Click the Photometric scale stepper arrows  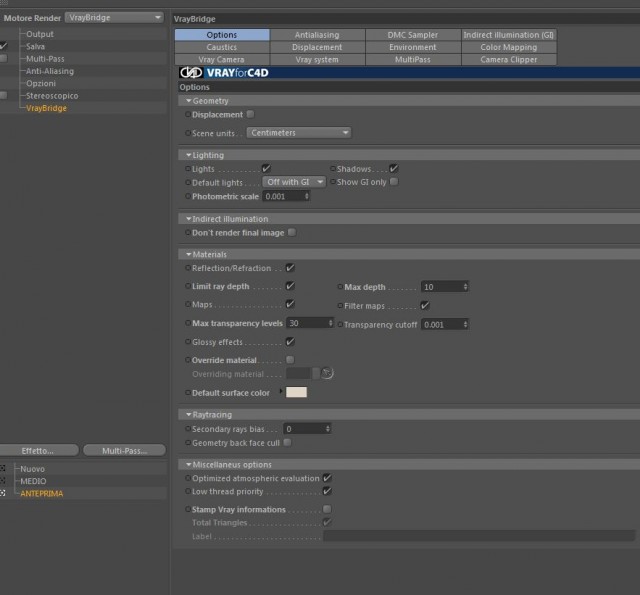click(307, 196)
